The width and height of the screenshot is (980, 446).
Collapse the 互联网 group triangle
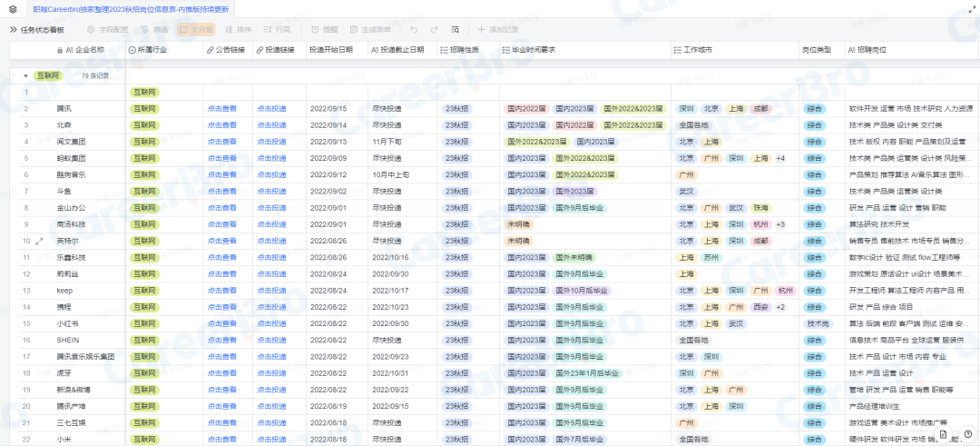pos(25,75)
